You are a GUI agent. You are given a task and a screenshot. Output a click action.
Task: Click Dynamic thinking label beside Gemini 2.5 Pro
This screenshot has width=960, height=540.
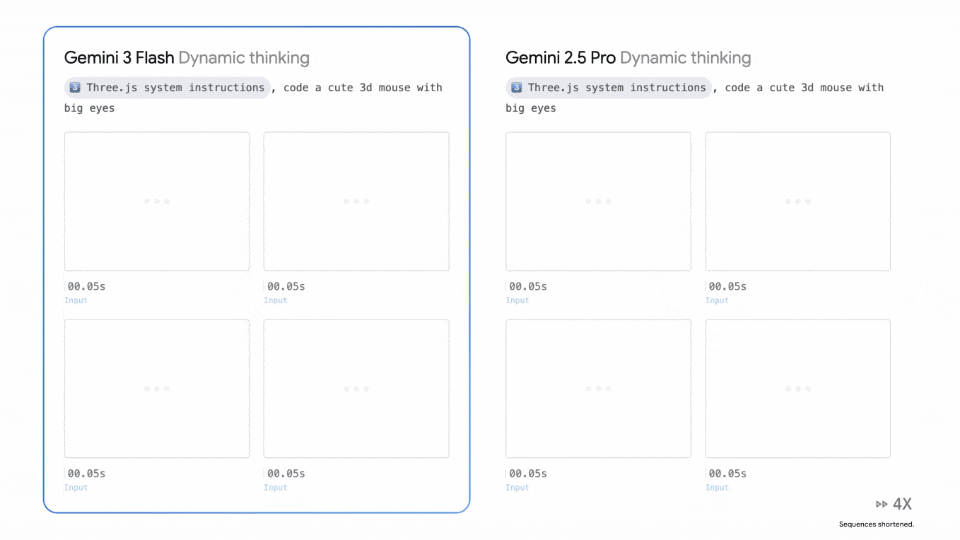coord(685,58)
